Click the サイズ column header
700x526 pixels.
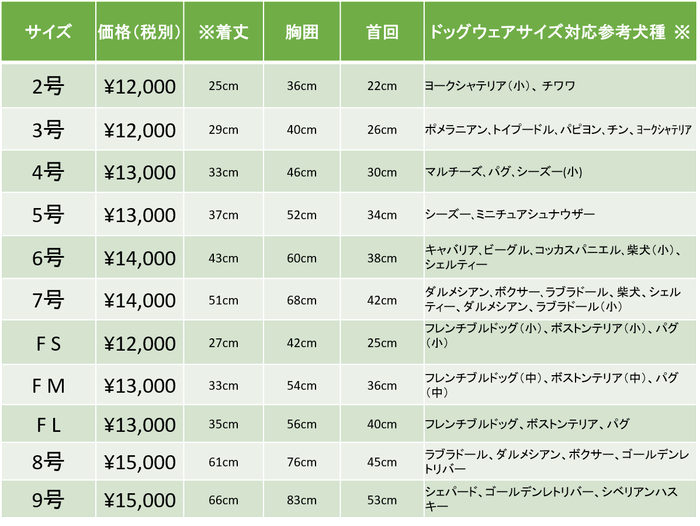pyautogui.click(x=47, y=31)
